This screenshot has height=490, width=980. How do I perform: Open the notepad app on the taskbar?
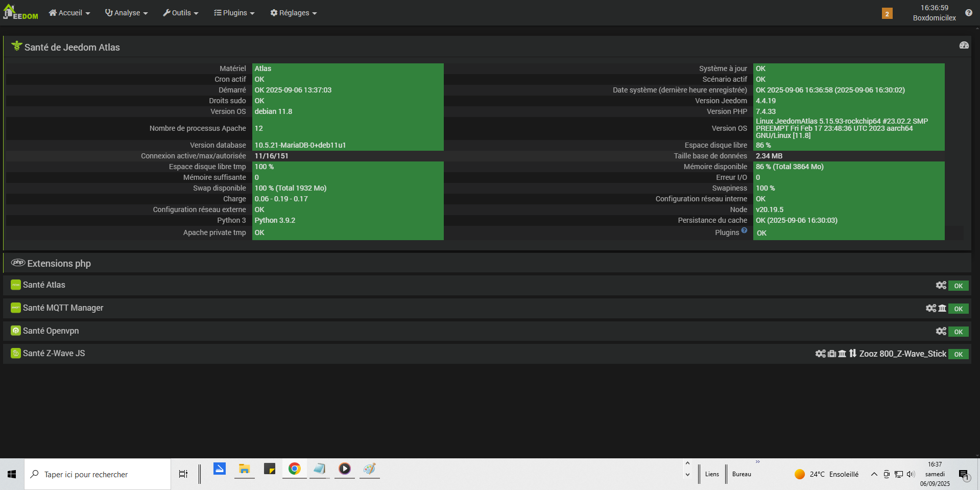pyautogui.click(x=320, y=469)
